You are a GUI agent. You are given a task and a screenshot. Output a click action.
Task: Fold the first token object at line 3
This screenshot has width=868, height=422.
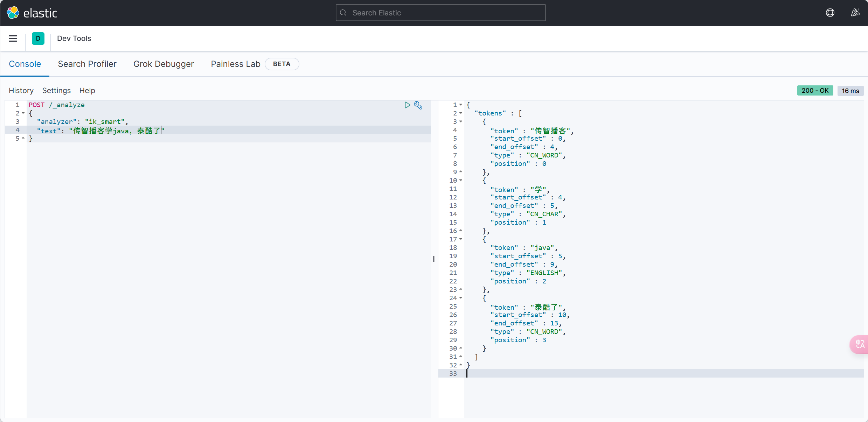(x=461, y=121)
